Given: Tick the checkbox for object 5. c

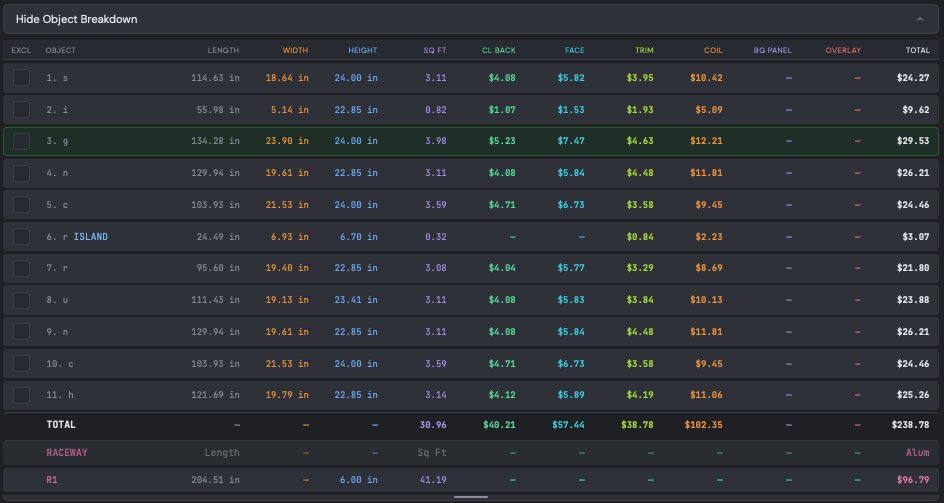Looking at the screenshot, I should coord(21,205).
